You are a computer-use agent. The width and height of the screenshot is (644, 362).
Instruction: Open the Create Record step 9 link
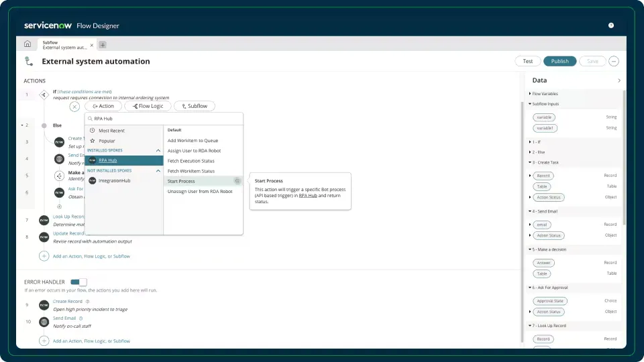pyautogui.click(x=67, y=301)
